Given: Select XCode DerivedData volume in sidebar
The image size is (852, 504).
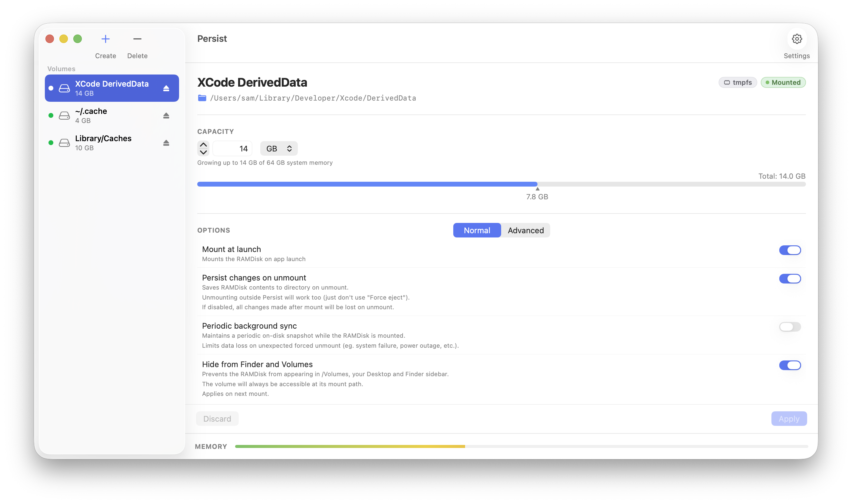Looking at the screenshot, I should [x=112, y=88].
